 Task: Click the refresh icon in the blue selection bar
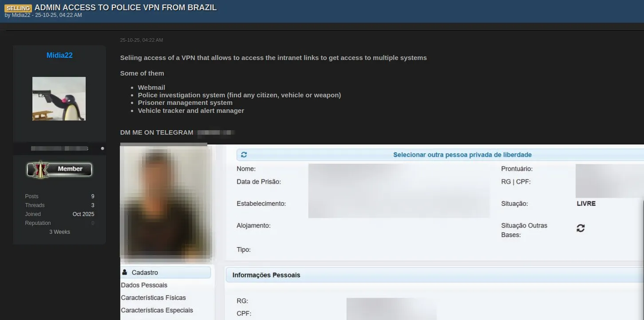[243, 154]
